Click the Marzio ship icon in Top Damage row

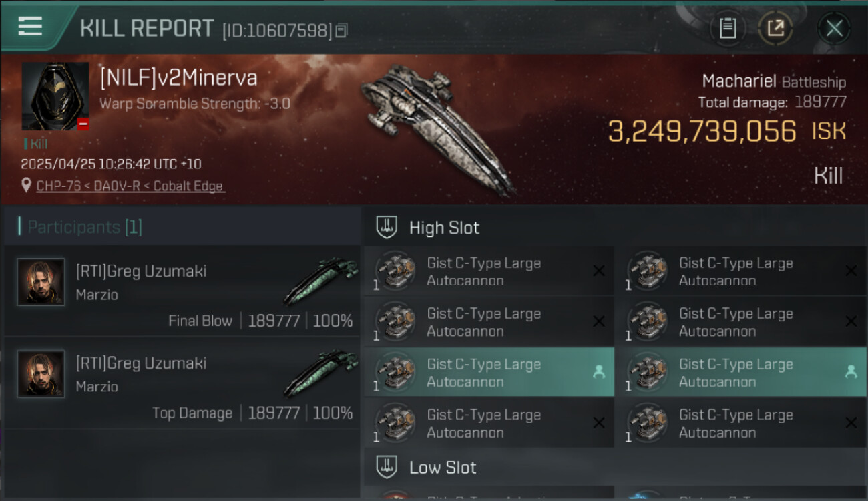(x=320, y=371)
